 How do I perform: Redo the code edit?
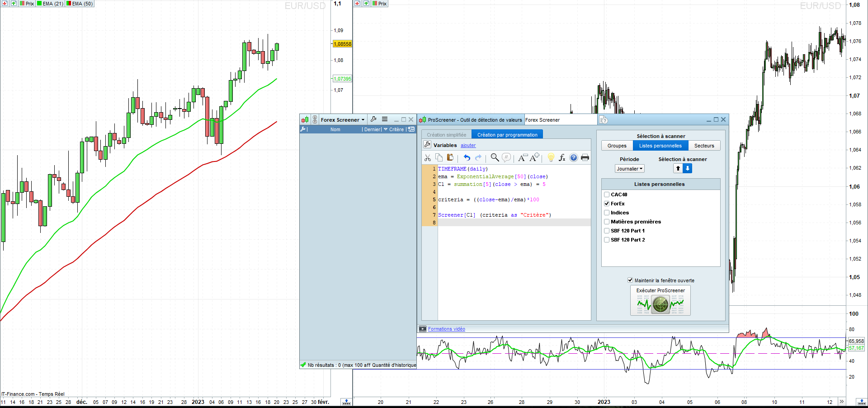click(478, 157)
